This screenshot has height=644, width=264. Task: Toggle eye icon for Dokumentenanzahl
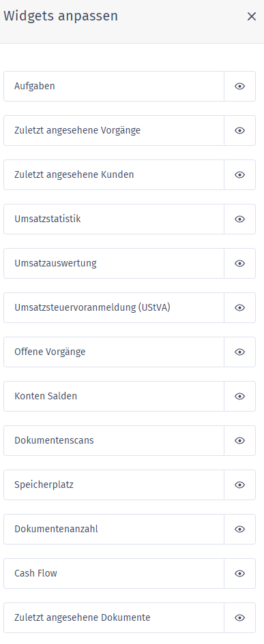pyautogui.click(x=239, y=530)
